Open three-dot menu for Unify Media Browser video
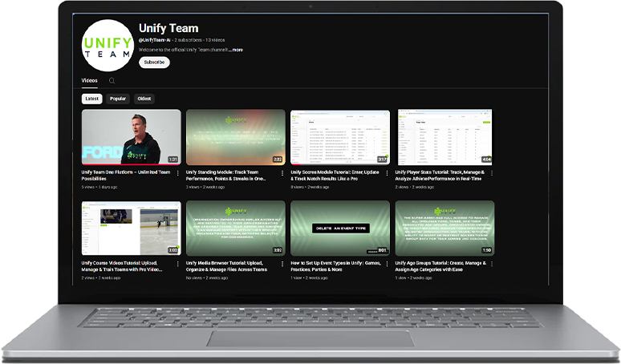The width and height of the screenshot is (621, 364). [x=282, y=264]
